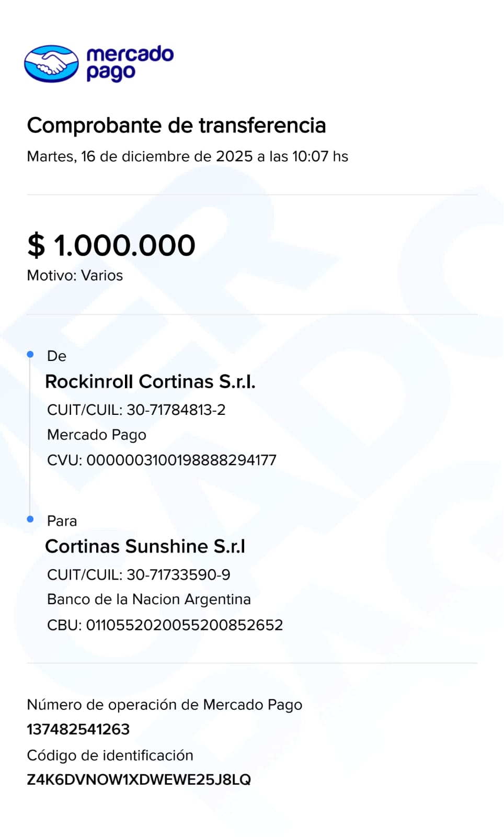Click Banco de la Nacion Argentina
Viewport: 504px width, 837px height.
(x=149, y=600)
